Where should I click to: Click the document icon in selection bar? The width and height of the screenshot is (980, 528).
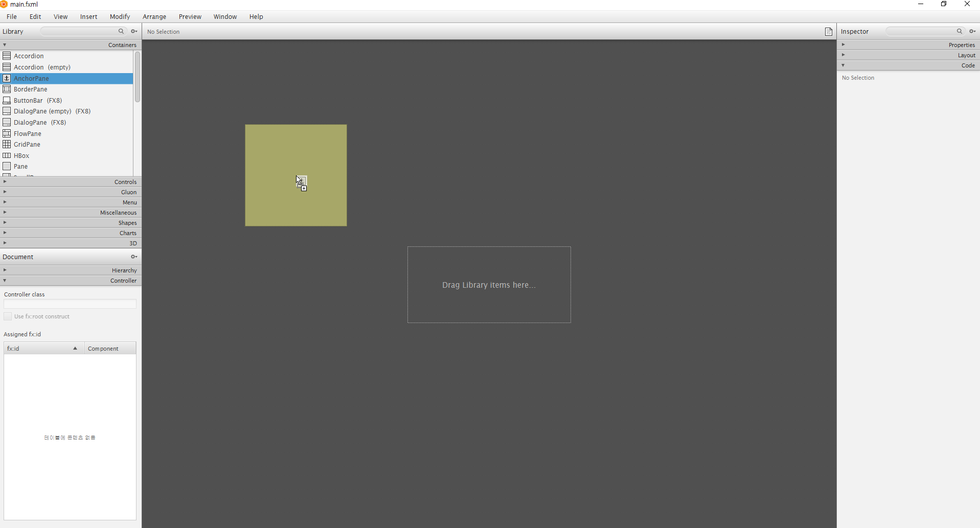pyautogui.click(x=829, y=32)
